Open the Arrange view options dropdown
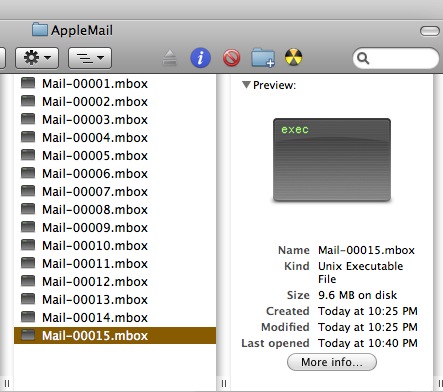The height and width of the screenshot is (392, 443). coord(90,58)
